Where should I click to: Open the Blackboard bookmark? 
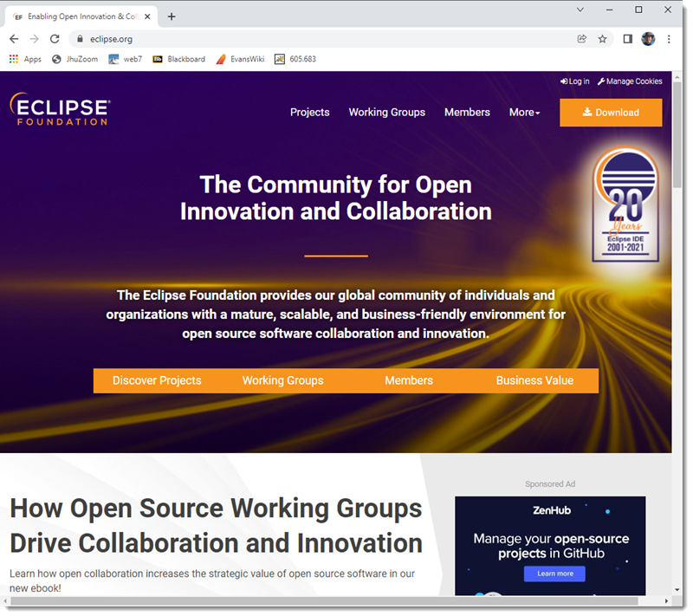[179, 59]
